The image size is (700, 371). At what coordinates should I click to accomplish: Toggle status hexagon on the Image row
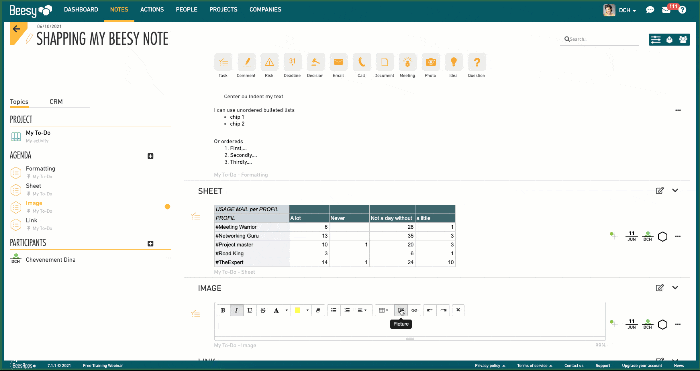pyautogui.click(x=662, y=325)
